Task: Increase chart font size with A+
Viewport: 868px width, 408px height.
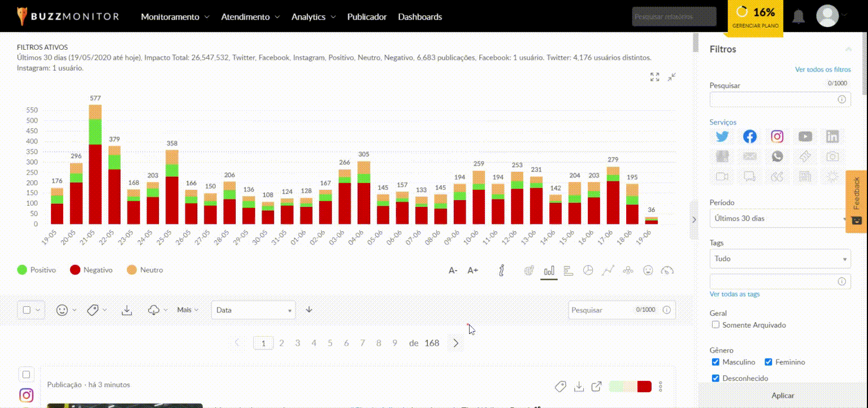Action: point(473,271)
